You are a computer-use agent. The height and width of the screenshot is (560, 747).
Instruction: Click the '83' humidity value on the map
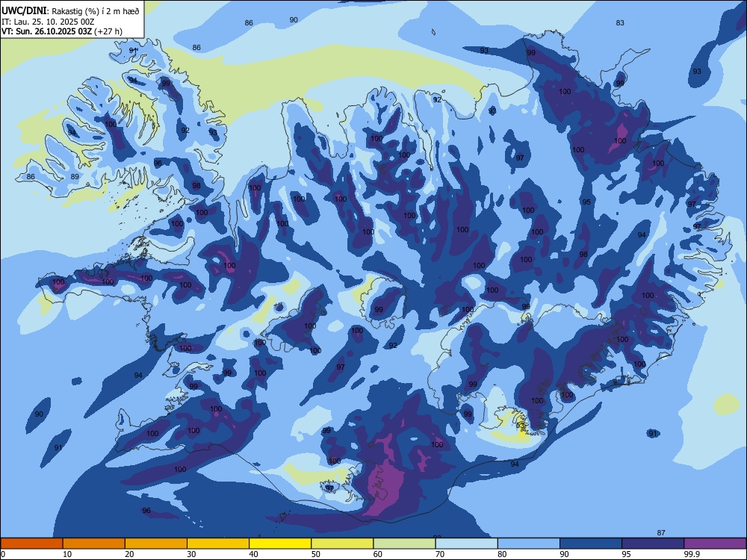pyautogui.click(x=620, y=22)
